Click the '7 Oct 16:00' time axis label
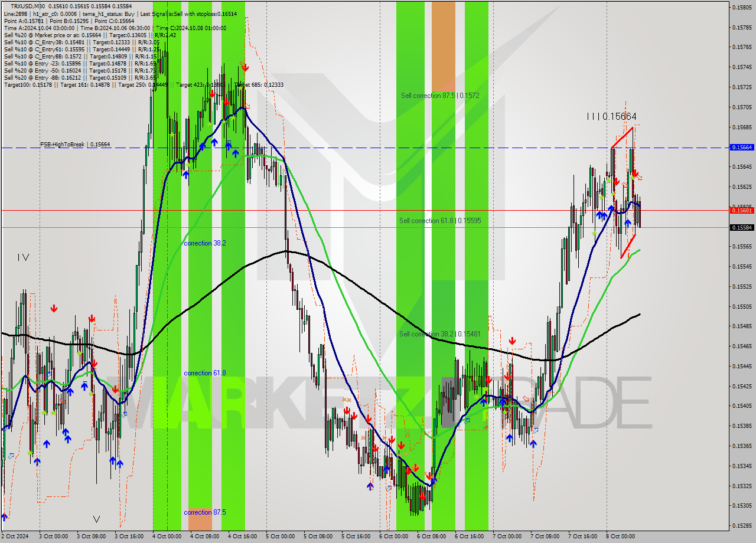 click(x=583, y=537)
